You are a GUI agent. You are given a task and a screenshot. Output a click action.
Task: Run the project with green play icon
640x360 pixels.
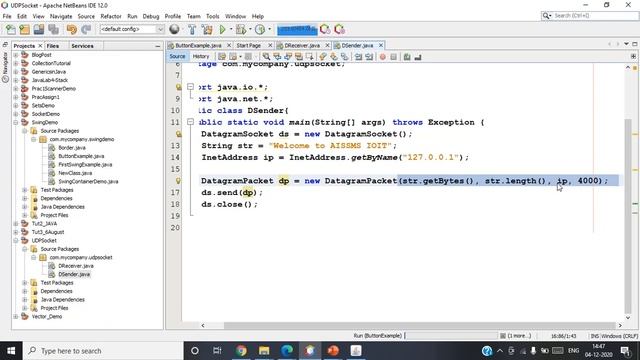(x=222, y=29)
